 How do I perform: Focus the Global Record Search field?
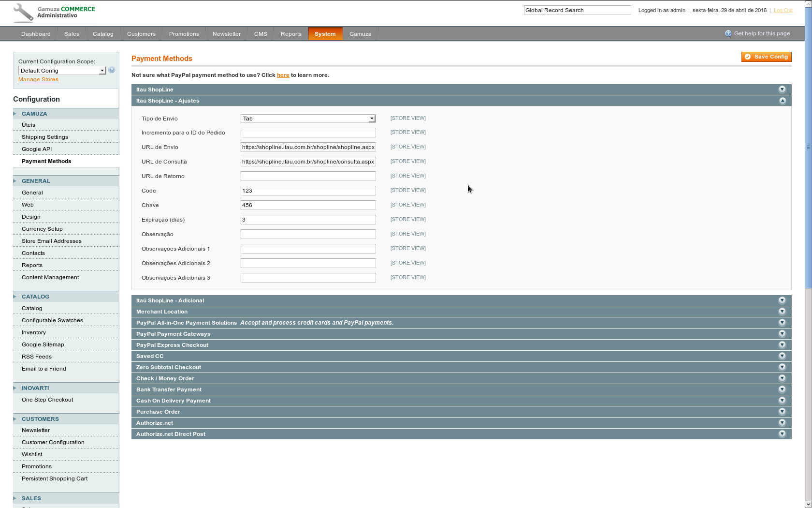pyautogui.click(x=577, y=10)
